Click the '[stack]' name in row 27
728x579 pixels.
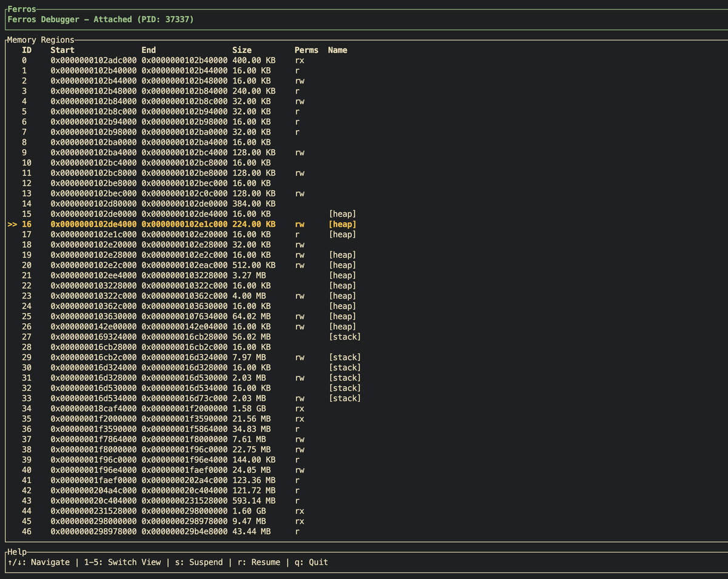(345, 336)
